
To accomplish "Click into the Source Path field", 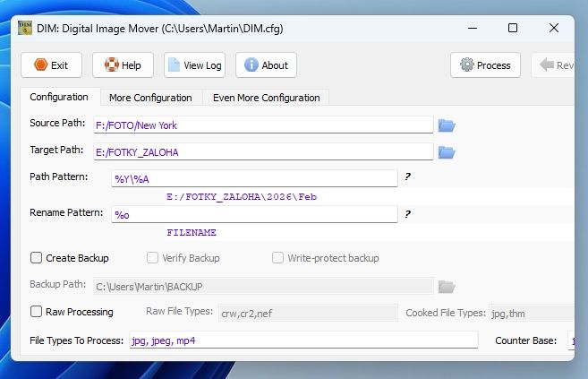I will tap(263, 125).
